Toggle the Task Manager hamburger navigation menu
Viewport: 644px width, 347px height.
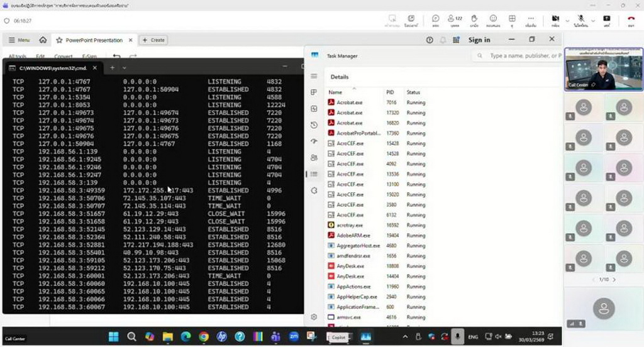[314, 76]
